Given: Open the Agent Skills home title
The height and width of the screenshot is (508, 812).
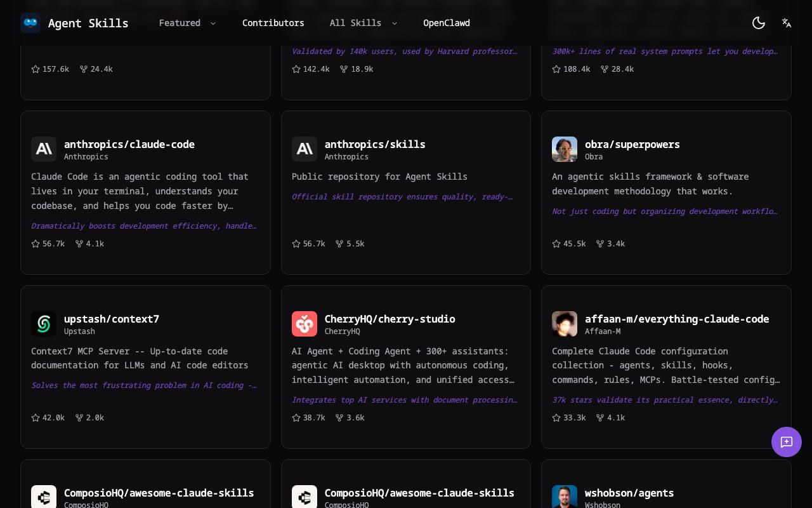Looking at the screenshot, I should coord(88,23).
